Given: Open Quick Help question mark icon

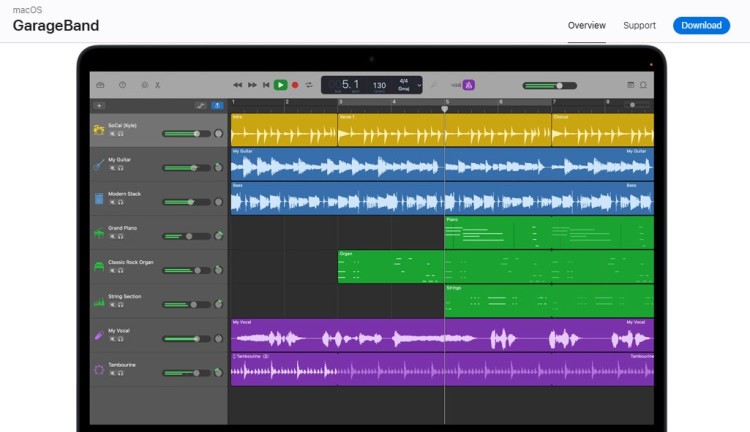Looking at the screenshot, I should pos(122,85).
